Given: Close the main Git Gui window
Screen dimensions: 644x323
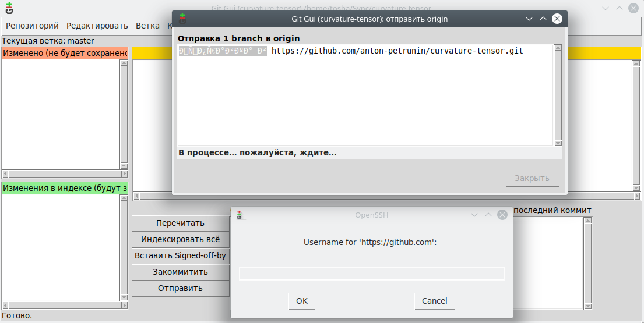Looking at the screenshot, I should 634,8.
